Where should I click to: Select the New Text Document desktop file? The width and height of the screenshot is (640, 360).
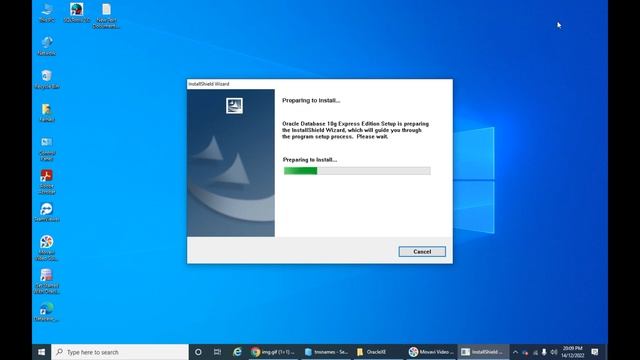coord(106,16)
